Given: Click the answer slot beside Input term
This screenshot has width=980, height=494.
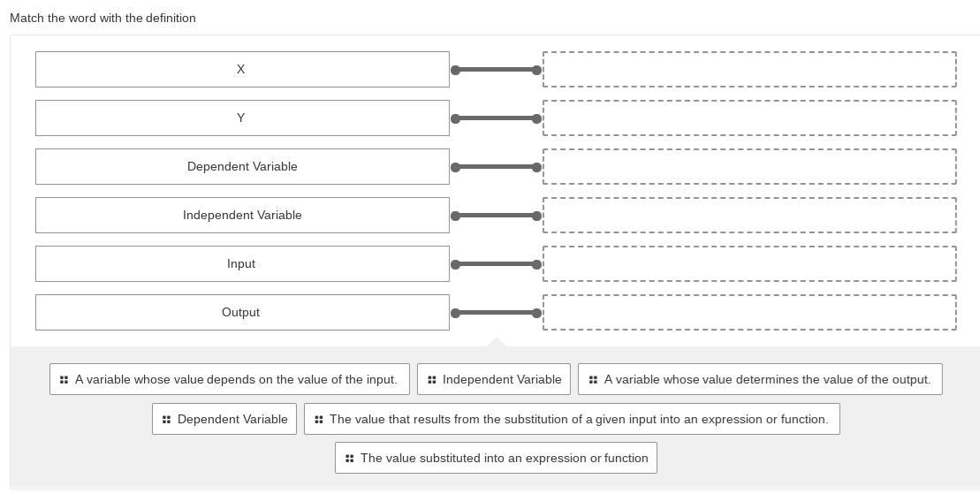Looking at the screenshot, I should 749,264.
